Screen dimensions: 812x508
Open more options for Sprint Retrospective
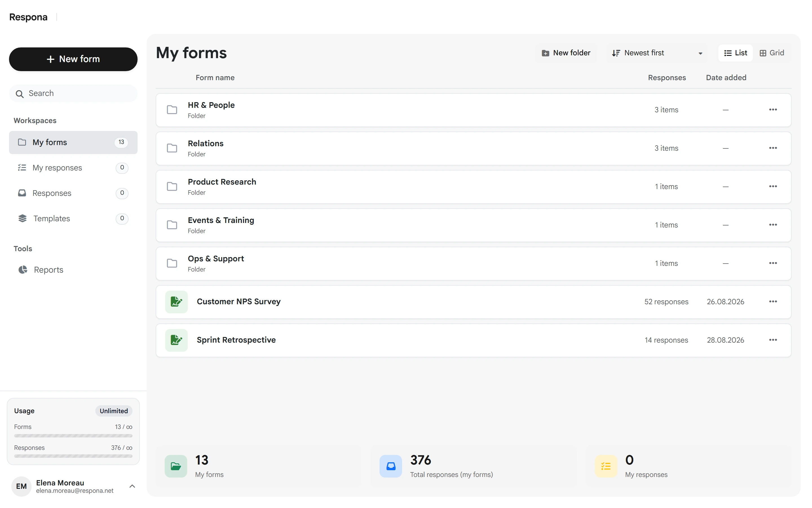pos(773,340)
